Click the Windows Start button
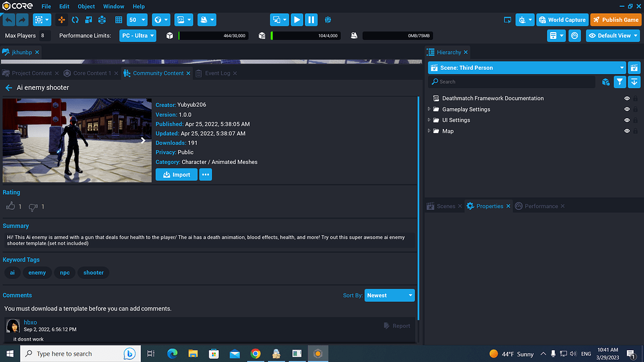The width and height of the screenshot is (644, 362). pyautogui.click(x=10, y=353)
